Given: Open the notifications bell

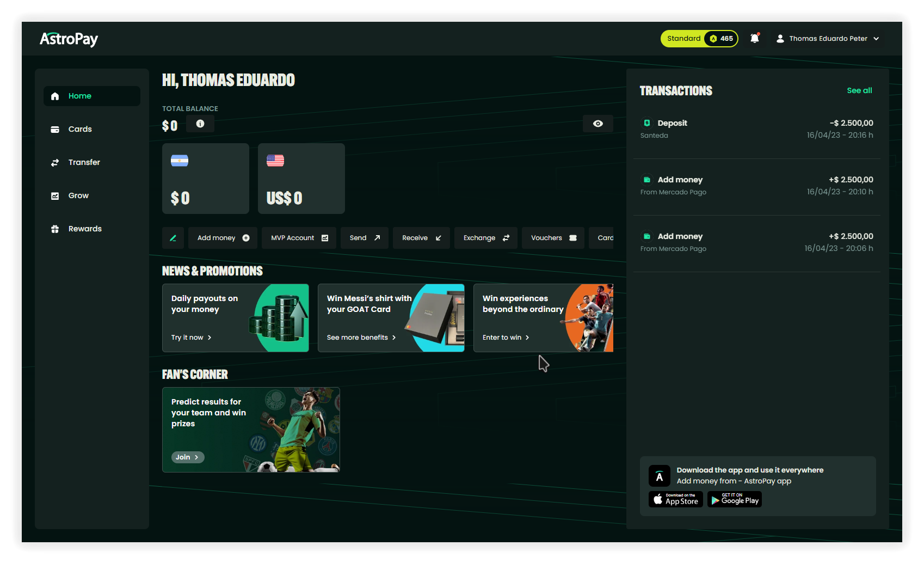Looking at the screenshot, I should pos(755,38).
